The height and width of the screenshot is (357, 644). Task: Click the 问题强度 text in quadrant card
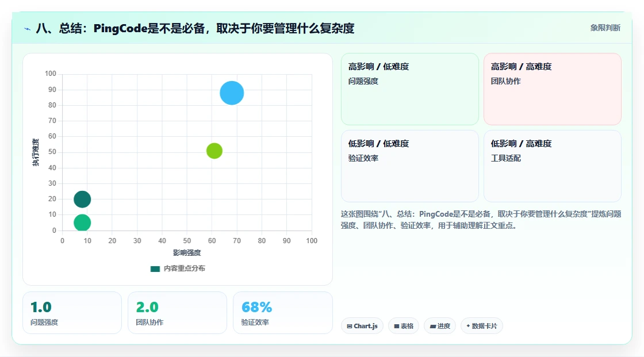[x=363, y=81]
